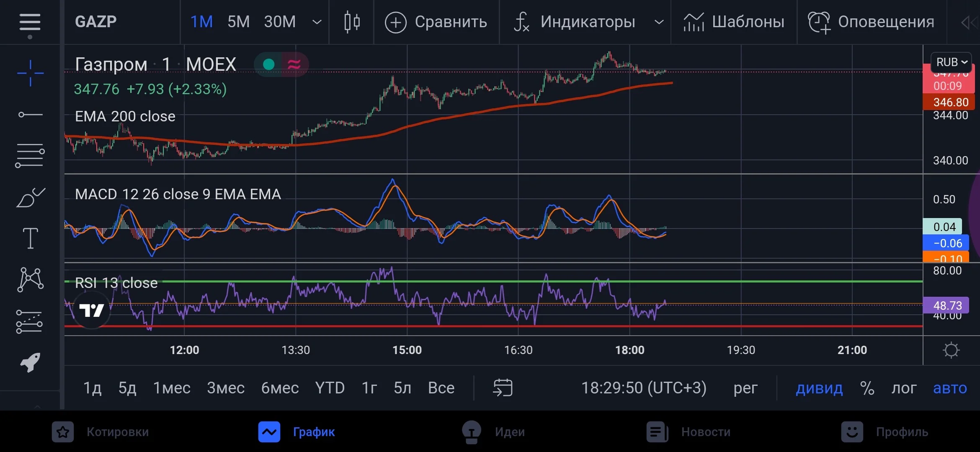Set date range to 1мес

tap(172, 388)
